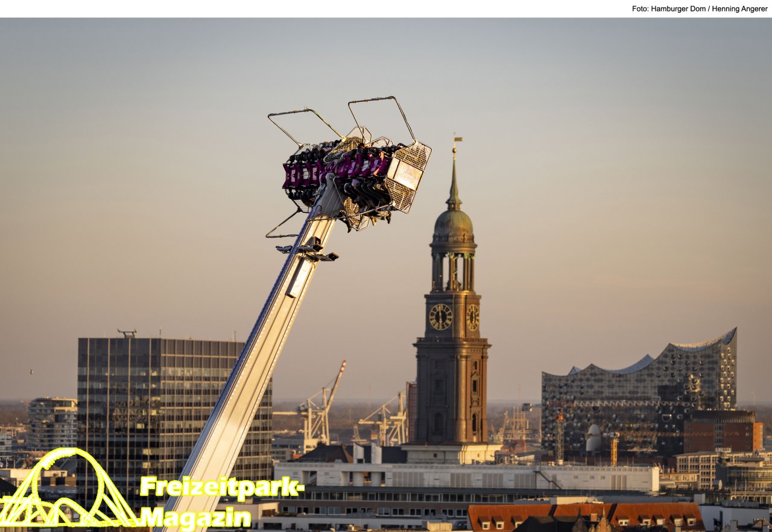This screenshot has width=772, height=532.
Task: Click the red tiled roof with dormers
Action: coord(585,516)
